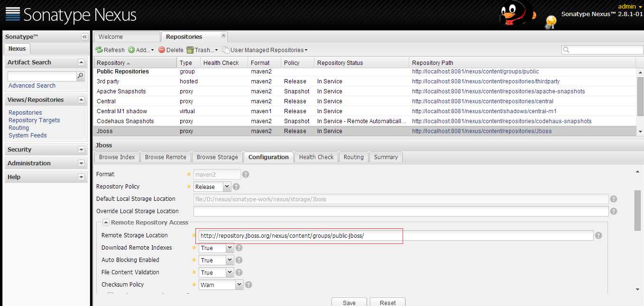Refresh the repository list
Image resolution: width=644 pixels, height=306 pixels.
[x=110, y=50]
